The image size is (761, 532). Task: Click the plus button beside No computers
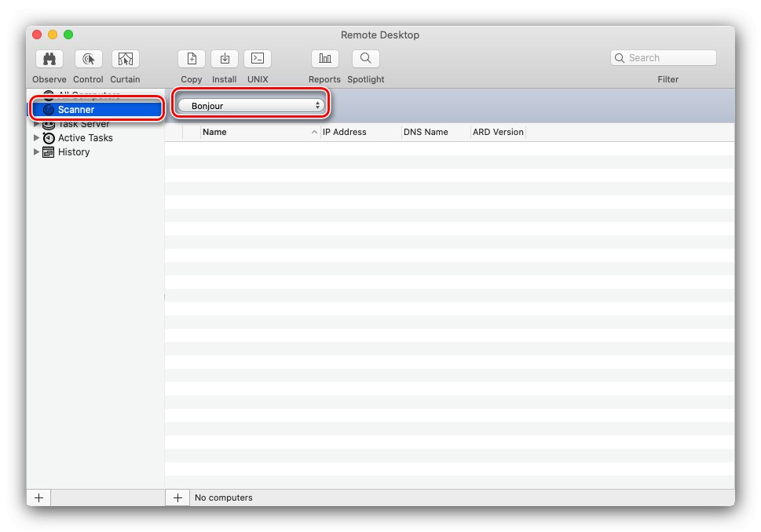[177, 497]
